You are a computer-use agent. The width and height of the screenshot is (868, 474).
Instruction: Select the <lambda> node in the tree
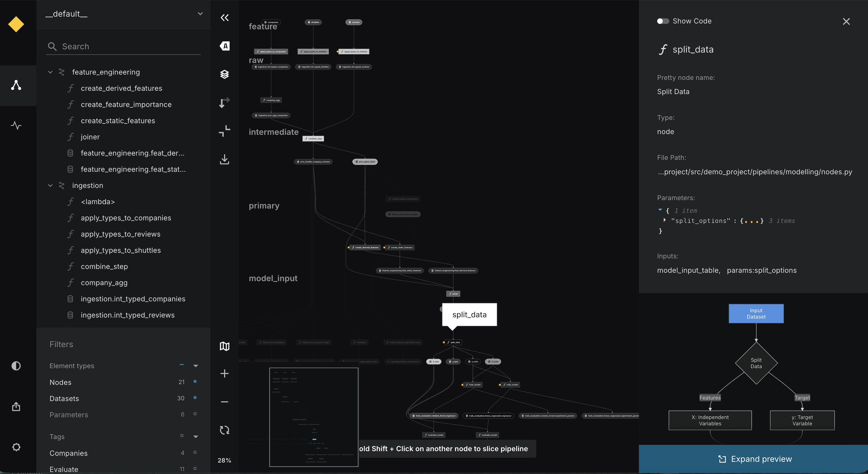pos(98,202)
